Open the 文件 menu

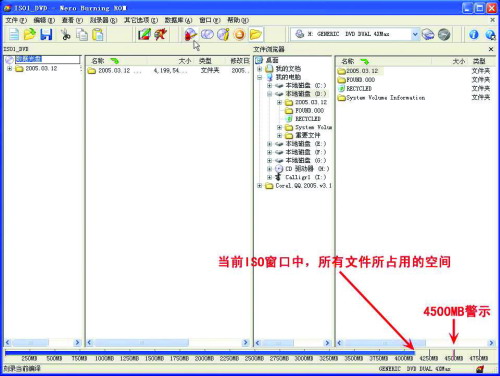(16, 20)
